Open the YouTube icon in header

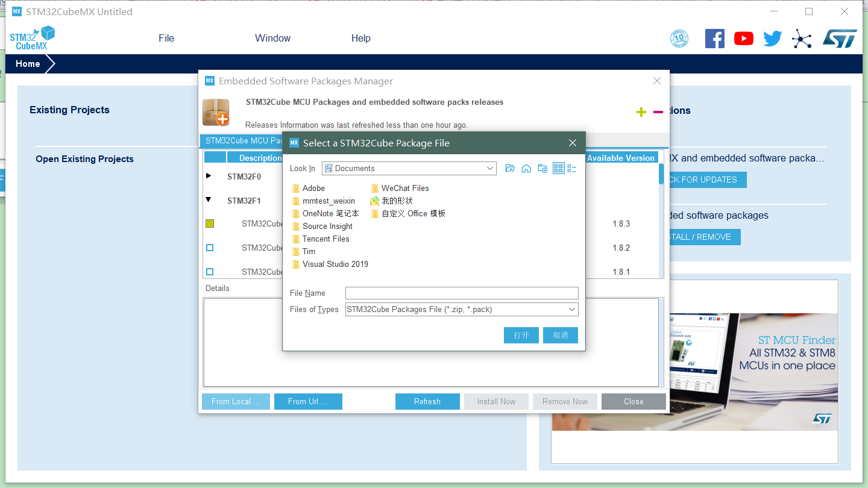[x=744, y=39]
